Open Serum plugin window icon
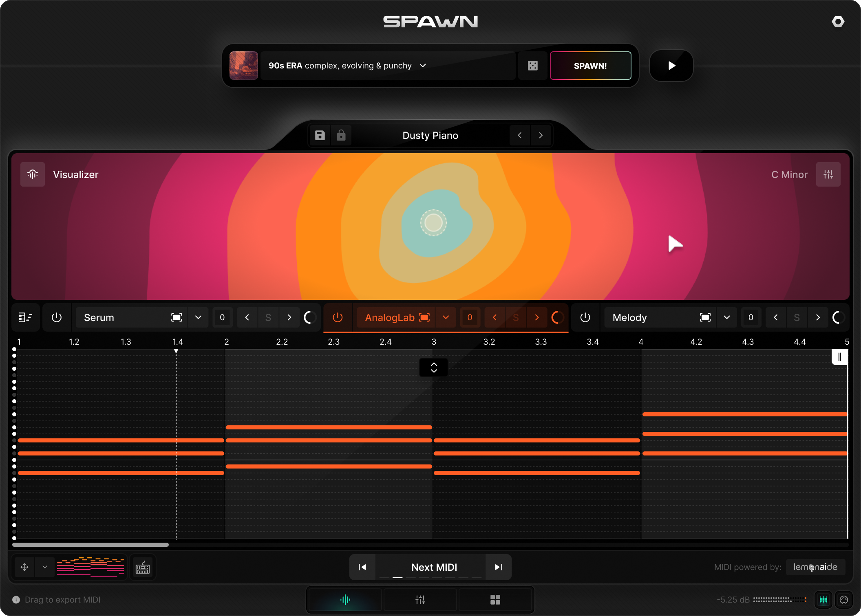 177,317
